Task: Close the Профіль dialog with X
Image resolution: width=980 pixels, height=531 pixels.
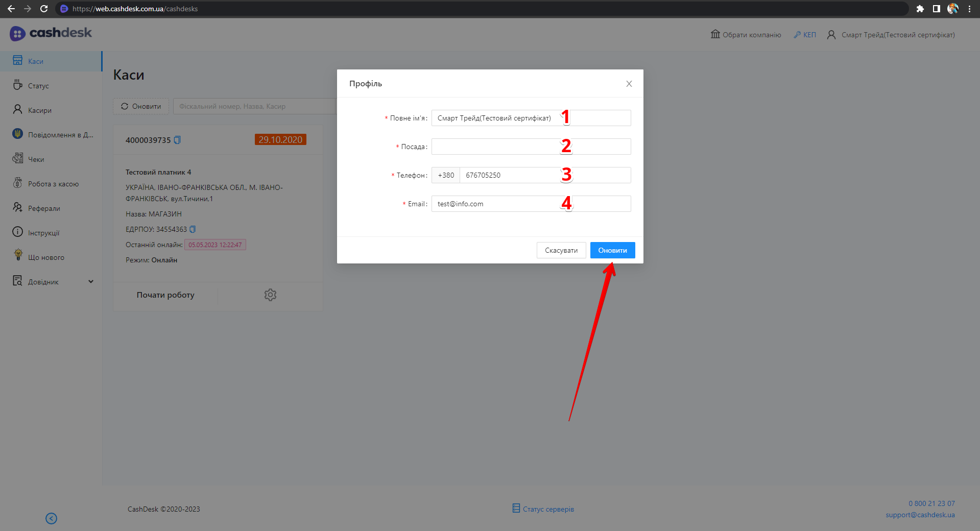Action: [x=629, y=84]
